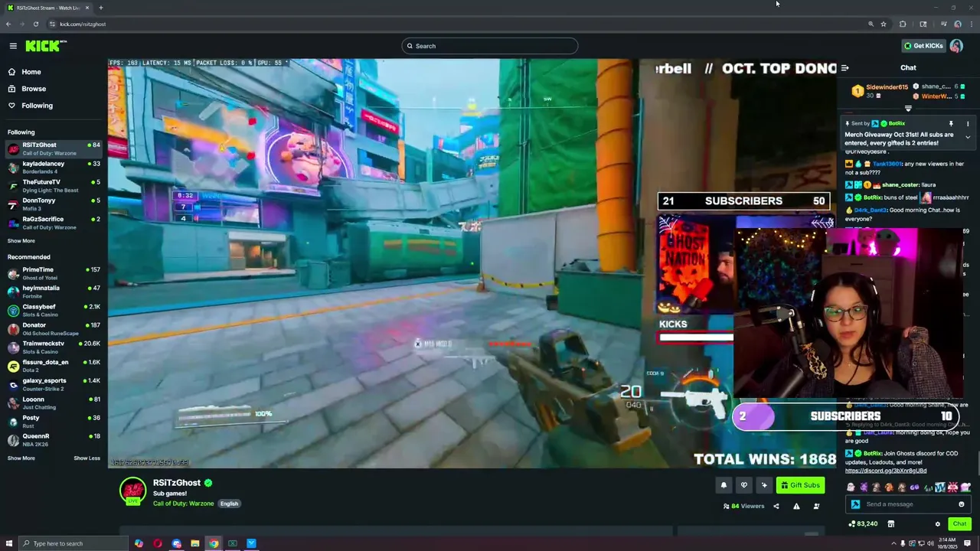Open Posty recommended channel
This screenshot has width=980, height=551.
click(54, 421)
